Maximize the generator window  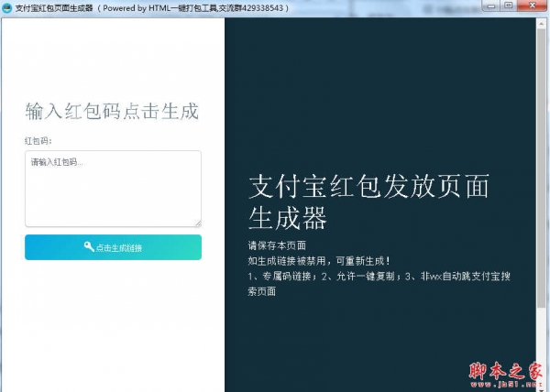[x=508, y=5]
